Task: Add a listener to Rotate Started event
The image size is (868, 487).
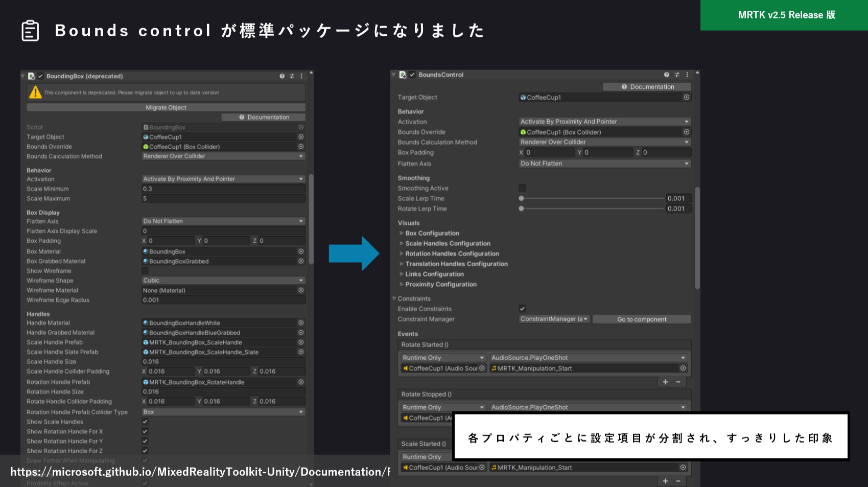Action: (665, 382)
